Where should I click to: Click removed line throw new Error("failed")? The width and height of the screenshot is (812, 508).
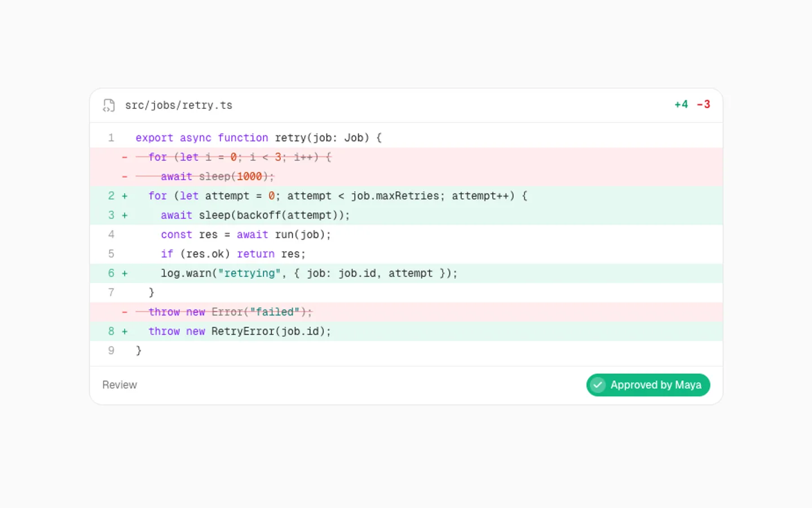coord(406,312)
